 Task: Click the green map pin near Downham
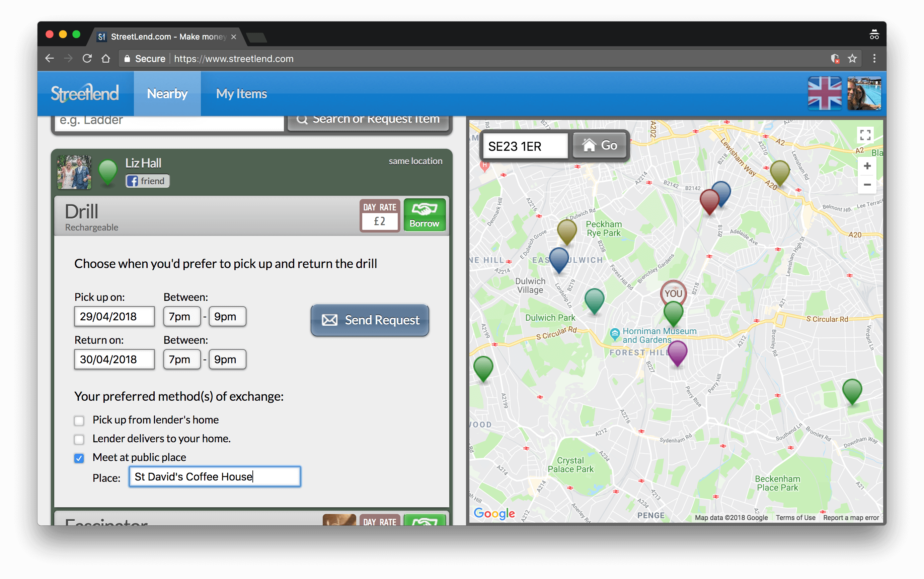(x=852, y=392)
